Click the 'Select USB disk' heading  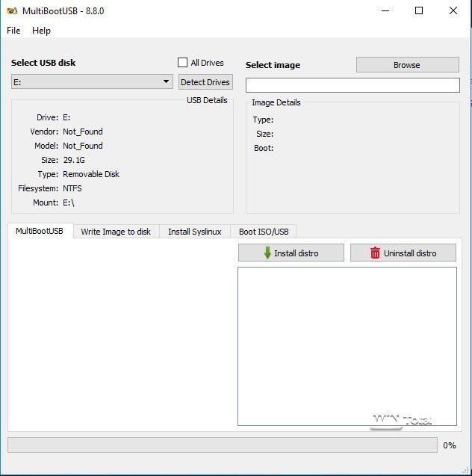tap(43, 63)
